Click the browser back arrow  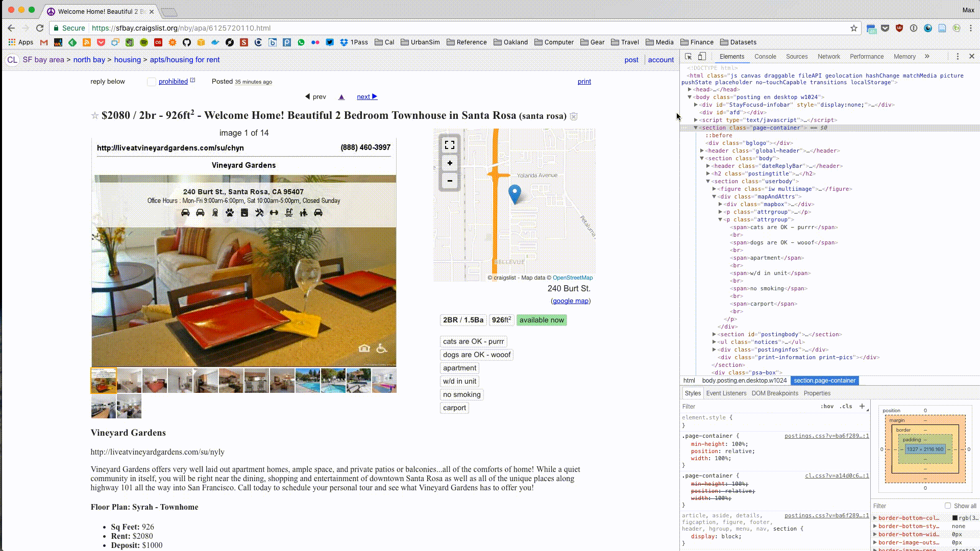(11, 28)
